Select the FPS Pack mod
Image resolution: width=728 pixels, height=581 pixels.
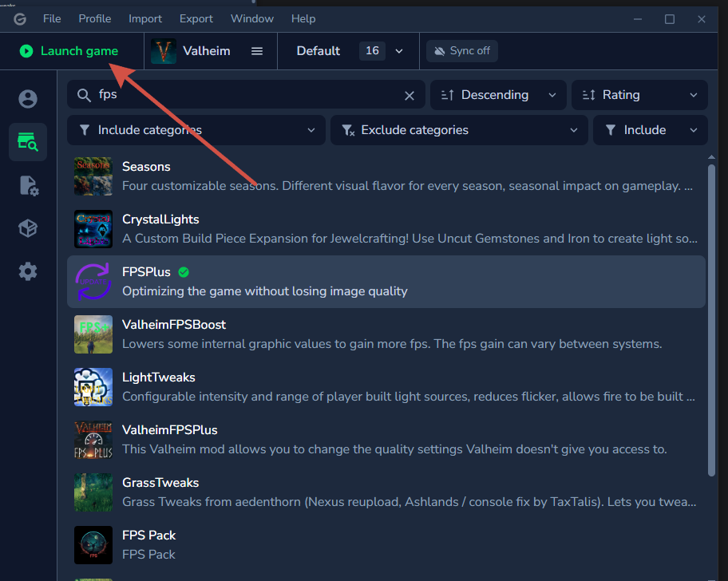tap(386, 545)
